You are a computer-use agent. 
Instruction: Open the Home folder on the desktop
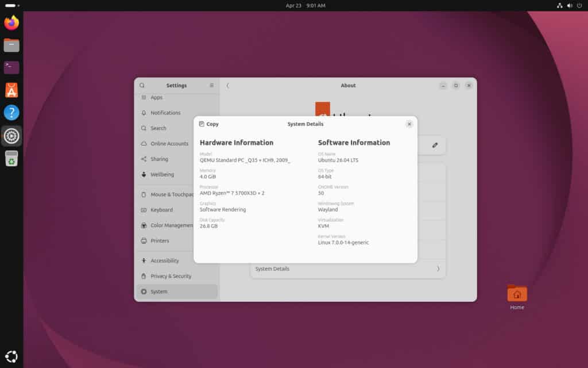coord(516,294)
